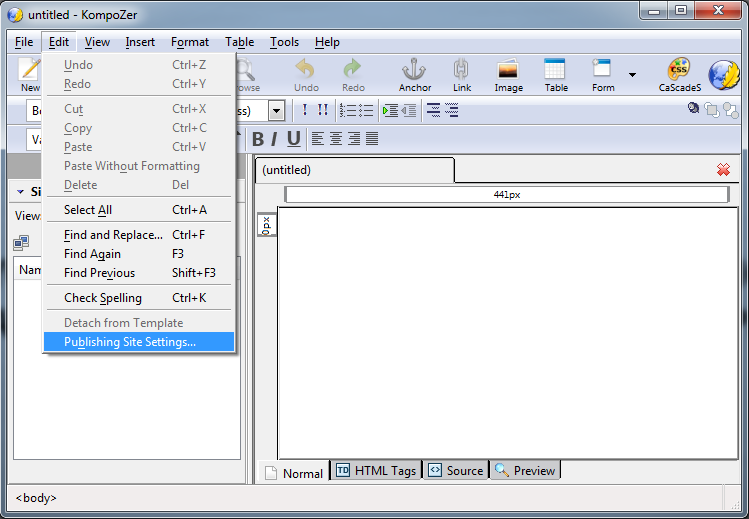Toggle italic formatting
Screen dimensions: 749x519
click(274, 139)
